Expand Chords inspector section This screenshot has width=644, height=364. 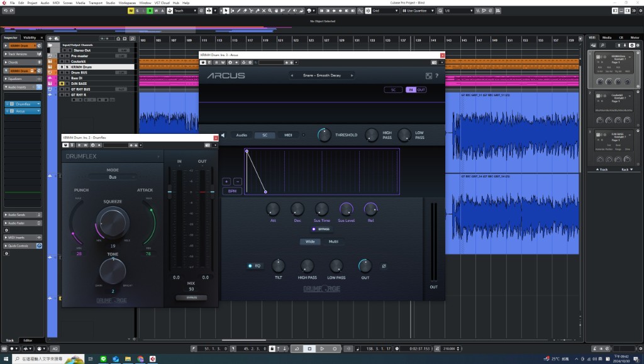point(23,62)
